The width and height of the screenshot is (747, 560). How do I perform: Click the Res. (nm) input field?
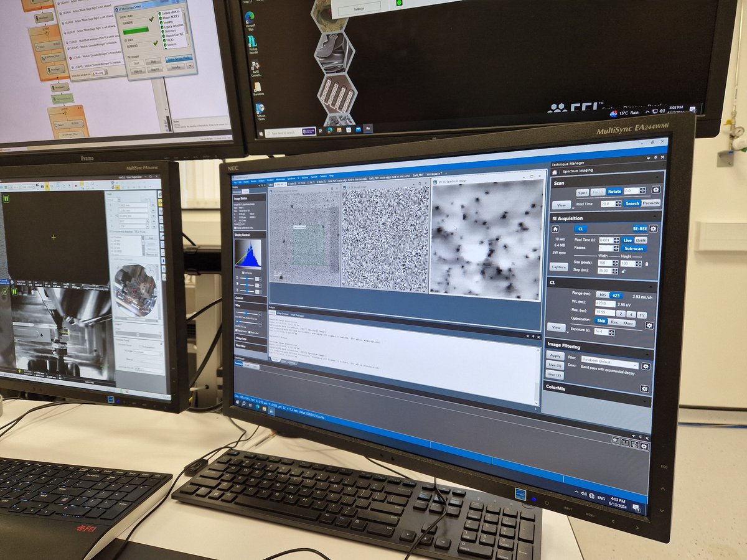[605, 312]
